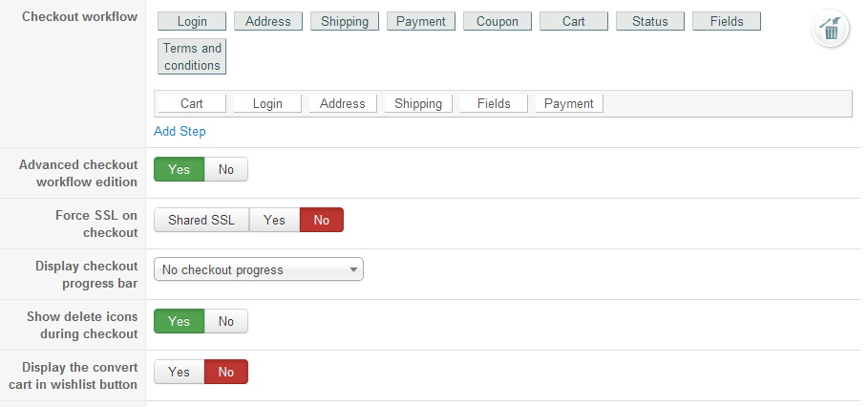This screenshot has height=407, width=868.
Task: Pick the Status block from available steps
Action: tap(650, 21)
